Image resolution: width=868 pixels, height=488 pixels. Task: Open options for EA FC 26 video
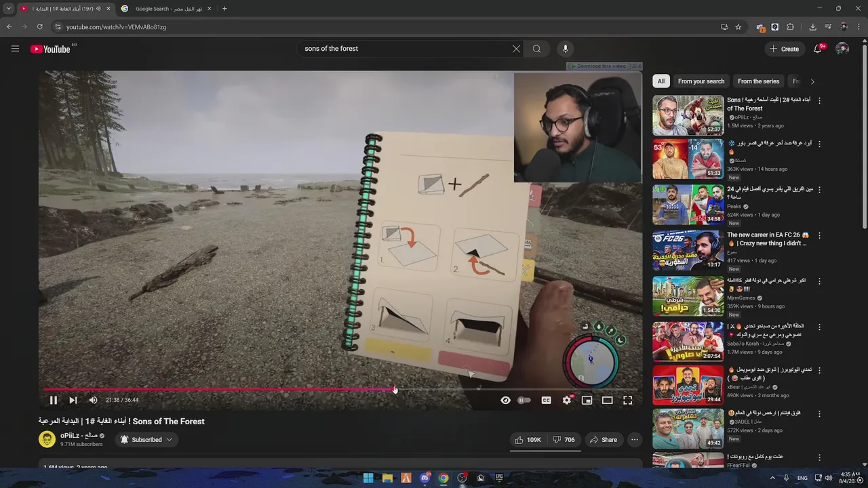(819, 235)
